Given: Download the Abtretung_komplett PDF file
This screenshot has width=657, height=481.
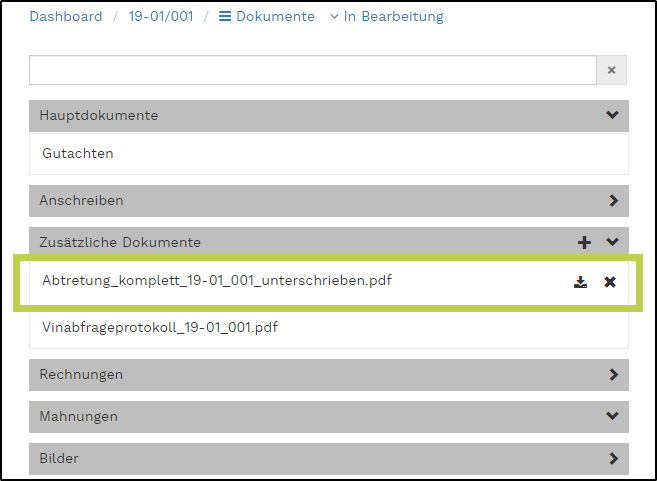Looking at the screenshot, I should click(581, 282).
